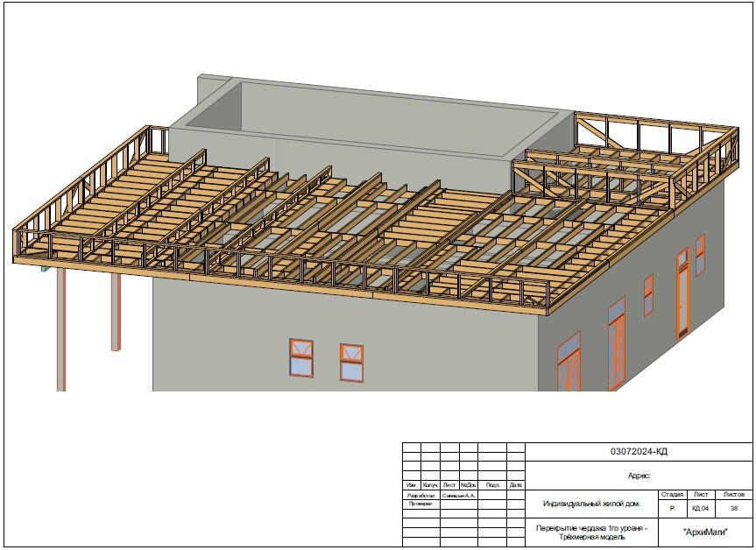Select the sheet title "Перекрытие чердака 1го уровня"
Screen dimensions: 756x550
coord(591,528)
